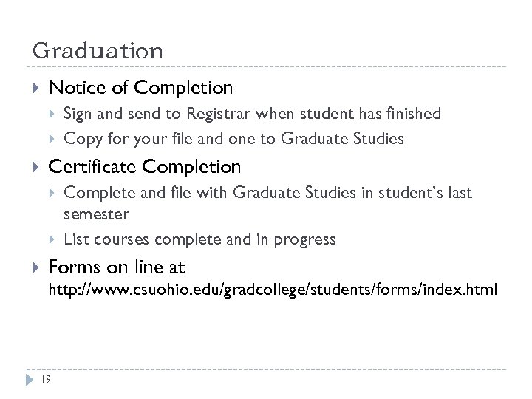Select the Copy for your file line
The height and width of the screenshot is (399, 532).
[x=233, y=138]
